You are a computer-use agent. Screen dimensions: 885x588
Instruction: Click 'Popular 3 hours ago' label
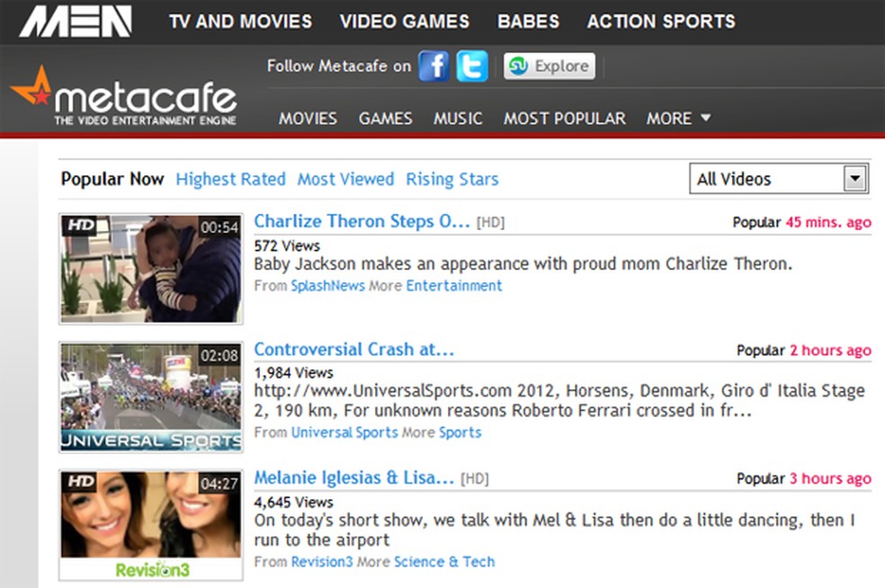[804, 478]
